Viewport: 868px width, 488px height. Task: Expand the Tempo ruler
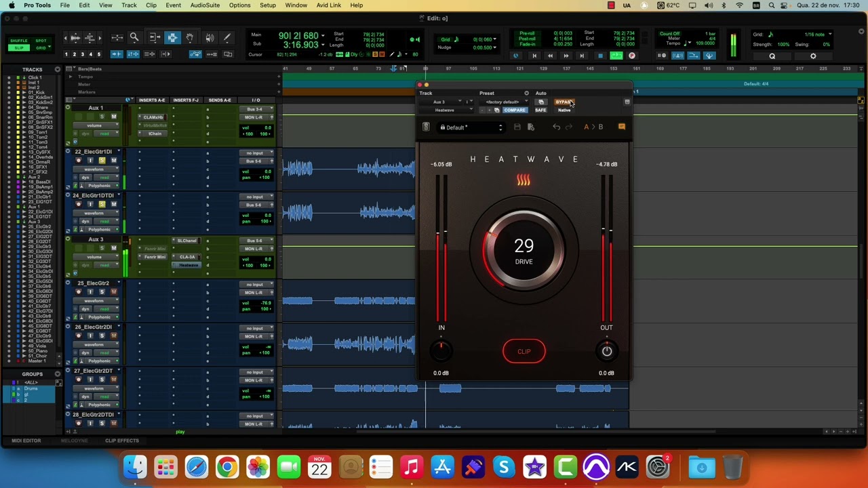71,77
